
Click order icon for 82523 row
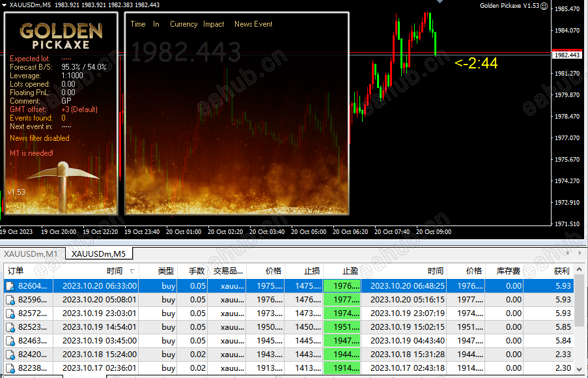(10, 327)
